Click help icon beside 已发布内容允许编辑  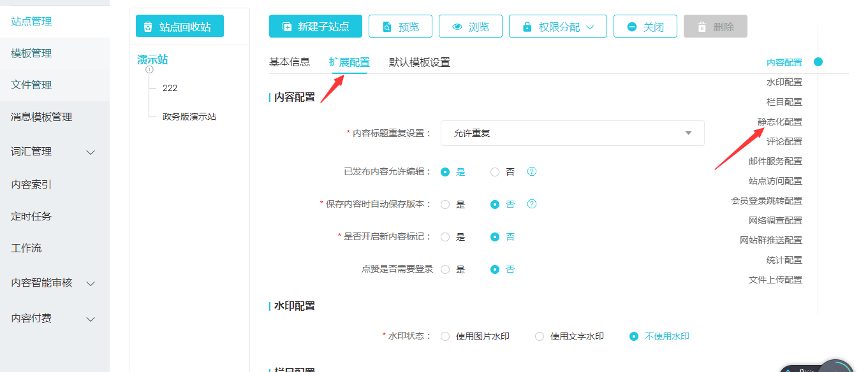(532, 171)
